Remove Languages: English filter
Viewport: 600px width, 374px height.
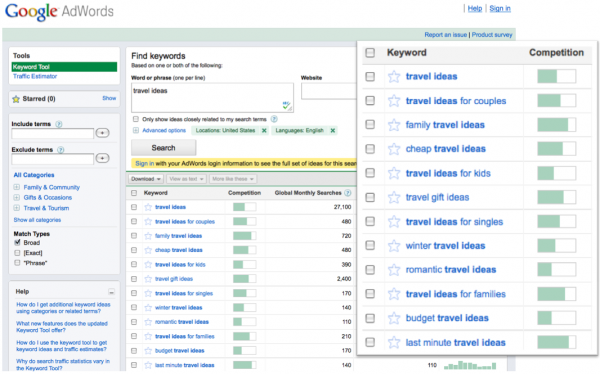click(333, 131)
